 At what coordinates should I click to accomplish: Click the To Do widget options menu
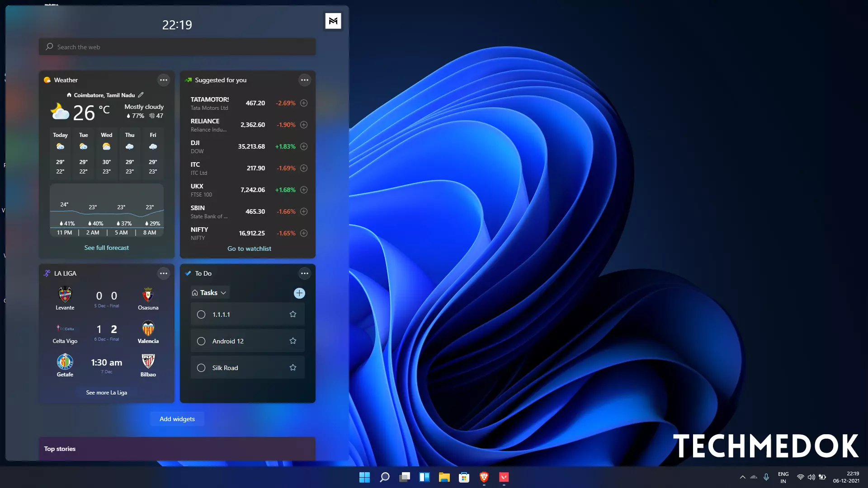tap(305, 273)
